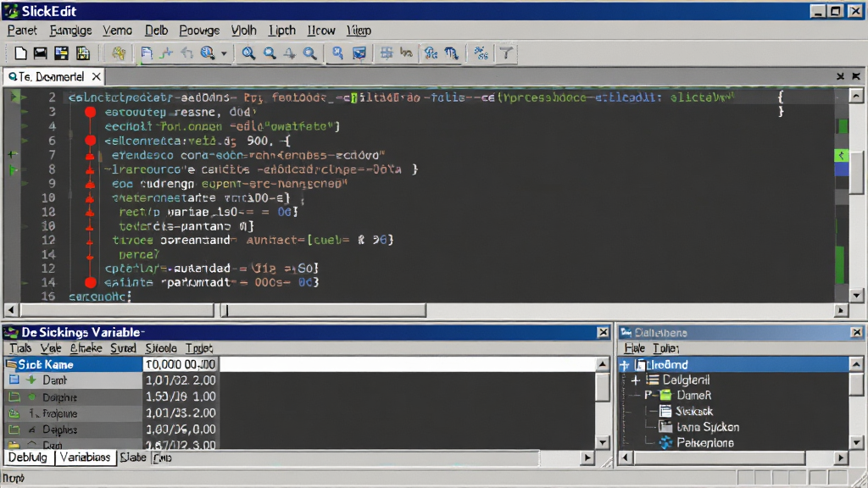Click the grid icon right of the monitor icon
The width and height of the screenshot is (868, 488).
[387, 53]
